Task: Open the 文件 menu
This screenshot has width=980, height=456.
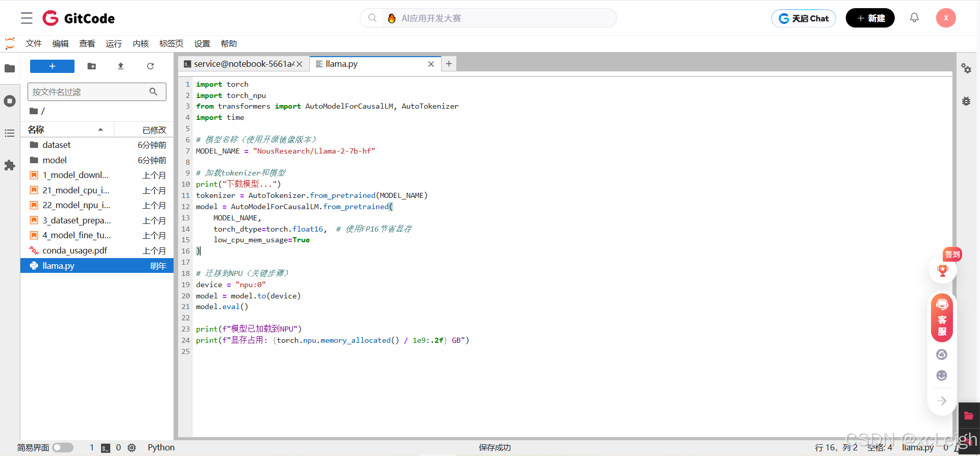Action: point(34,44)
